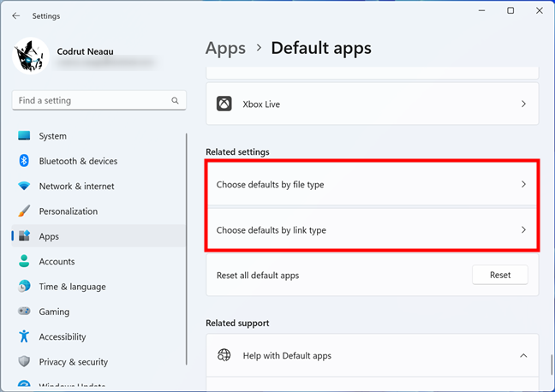Screen dimensions: 555x392
Task: Open Bluetooth & devices via its icon
Action: 24,161
